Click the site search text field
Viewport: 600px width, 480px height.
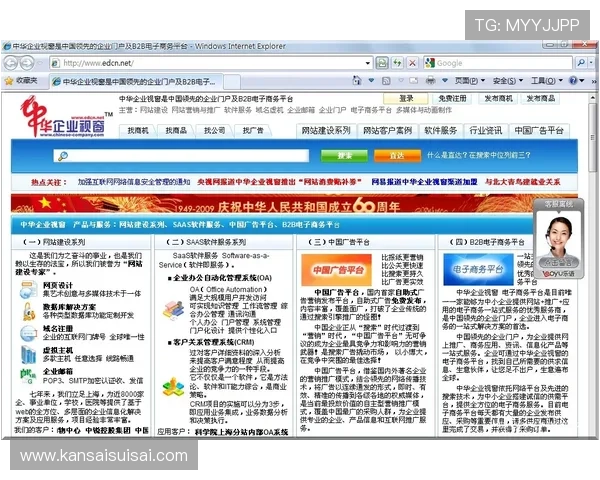click(x=181, y=155)
